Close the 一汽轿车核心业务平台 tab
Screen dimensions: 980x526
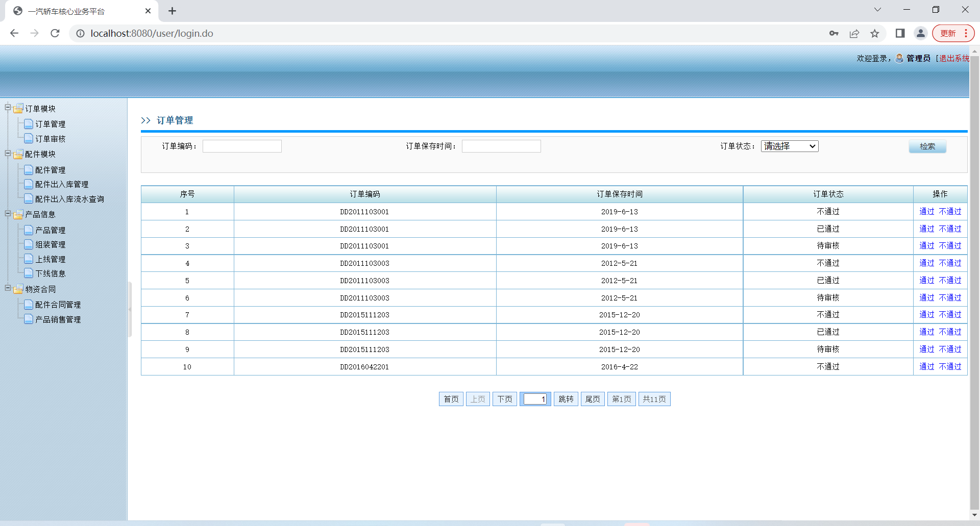coord(148,11)
